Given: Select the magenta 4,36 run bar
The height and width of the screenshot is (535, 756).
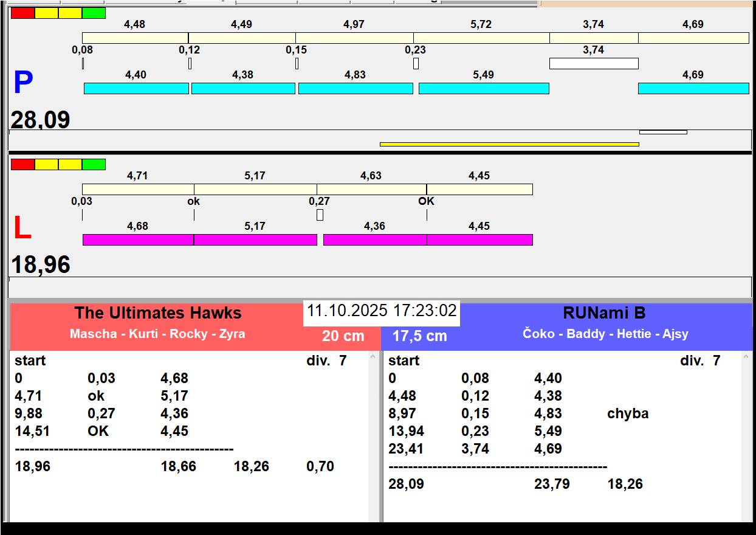Looking at the screenshot, I should [x=374, y=240].
